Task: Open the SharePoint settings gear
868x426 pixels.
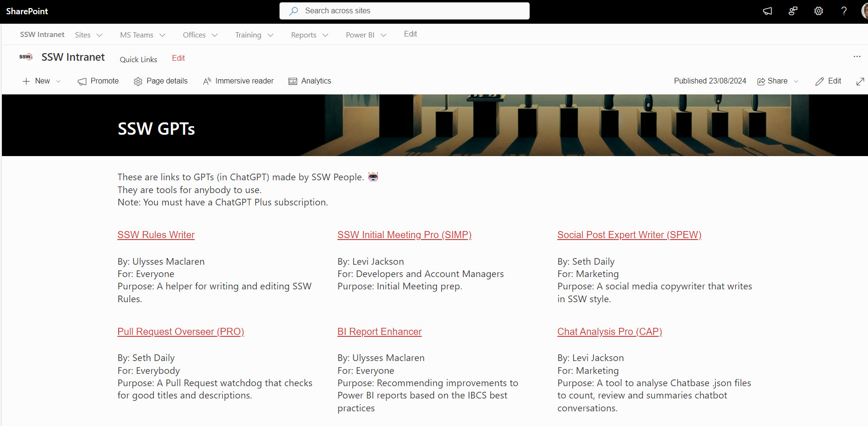Action: coord(819,11)
